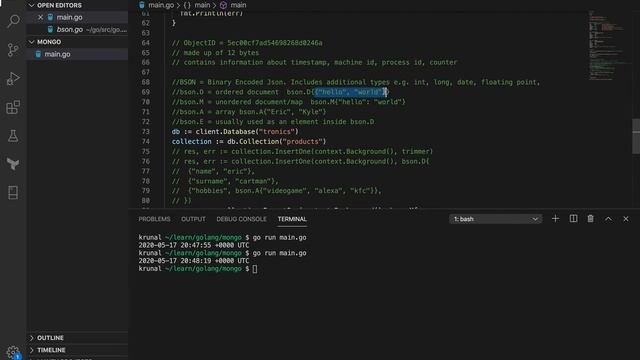Click terminal output 2020-05-17 20:48:19 +0000 UTC

click(193, 261)
